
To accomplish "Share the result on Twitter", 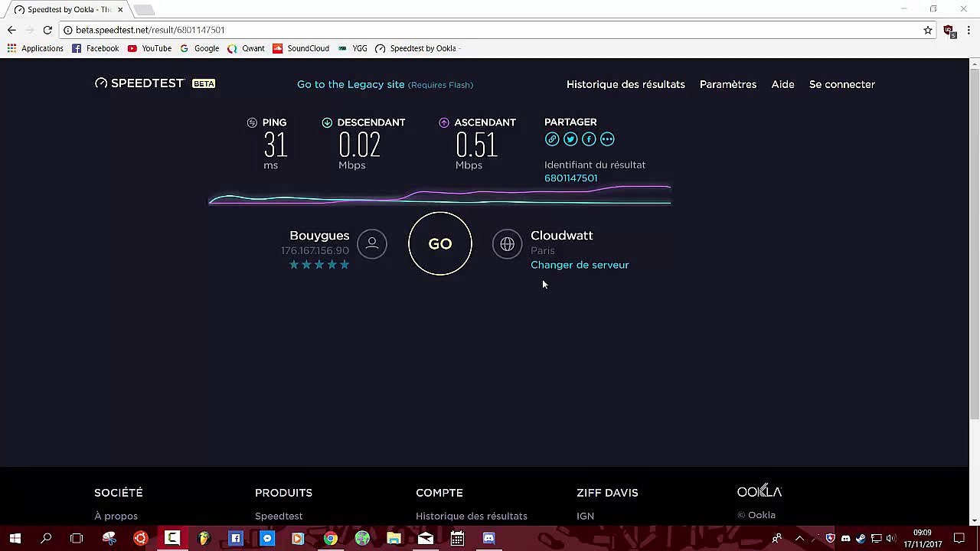I will tap(570, 139).
